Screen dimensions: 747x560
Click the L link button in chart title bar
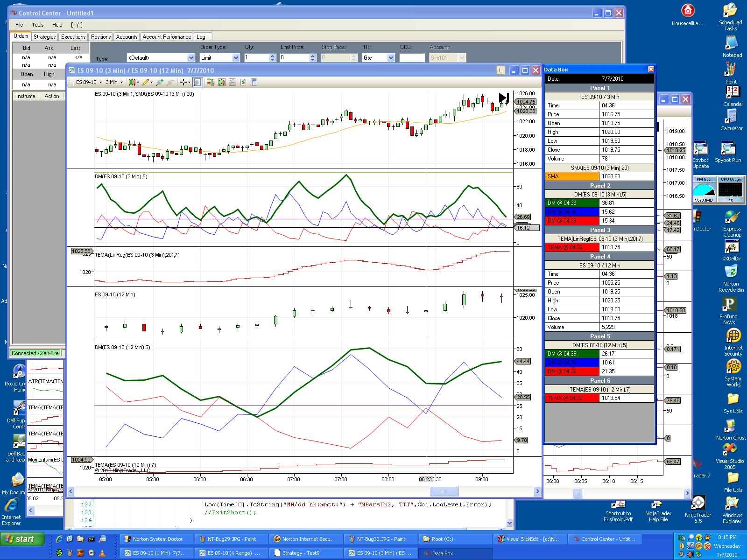click(x=500, y=70)
